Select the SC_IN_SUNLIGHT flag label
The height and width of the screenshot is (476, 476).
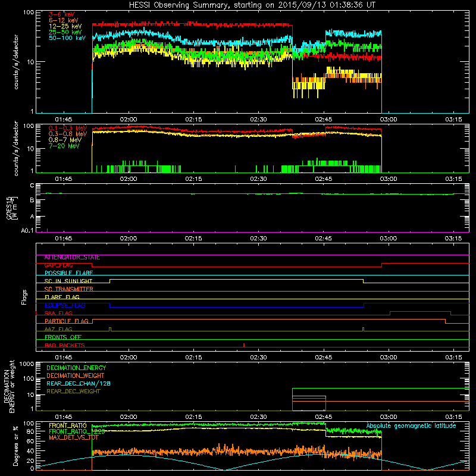[x=68, y=281]
